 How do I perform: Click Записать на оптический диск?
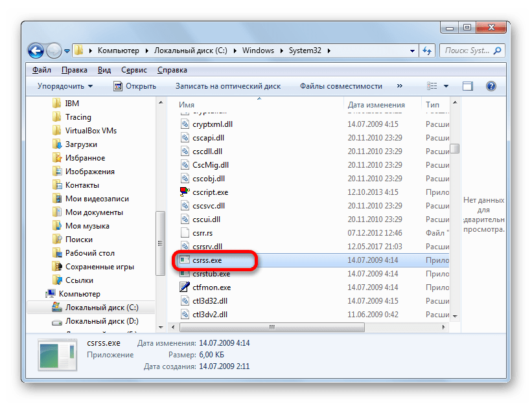coord(228,86)
